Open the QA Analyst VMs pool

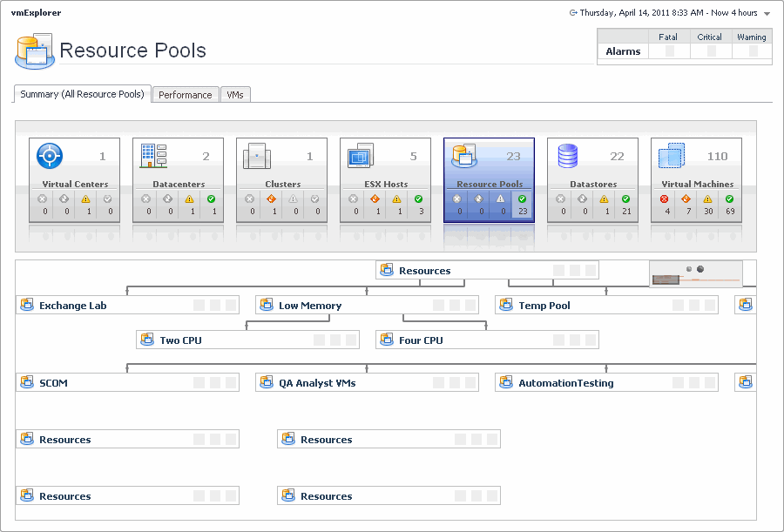point(316,383)
